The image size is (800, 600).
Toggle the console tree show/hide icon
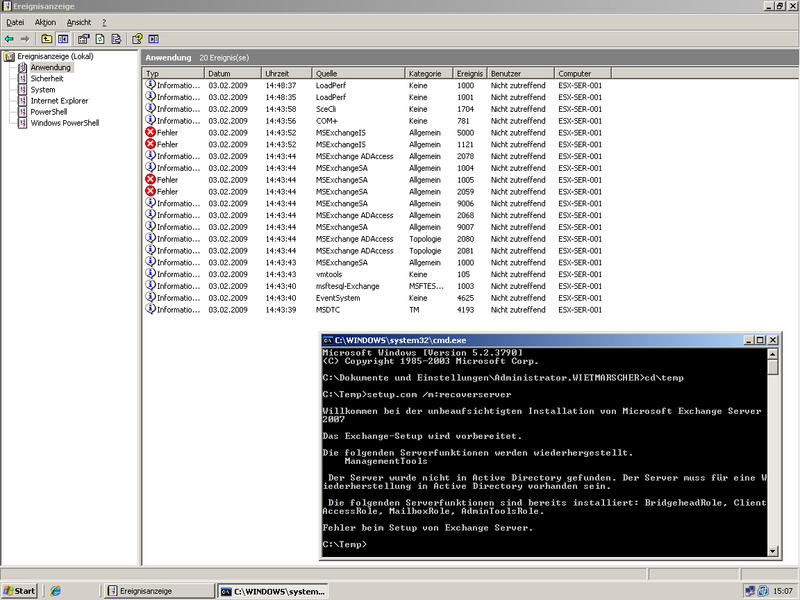63,39
